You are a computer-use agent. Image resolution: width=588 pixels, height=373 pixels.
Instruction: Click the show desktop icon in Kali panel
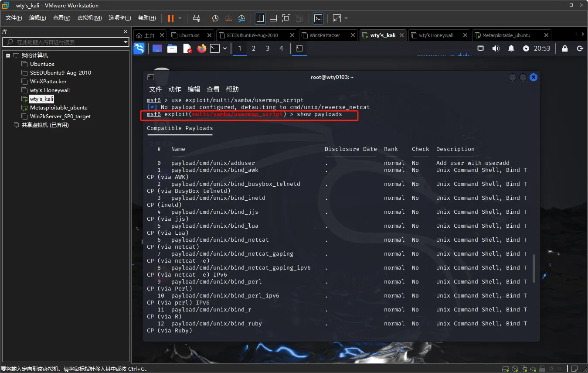point(157,48)
